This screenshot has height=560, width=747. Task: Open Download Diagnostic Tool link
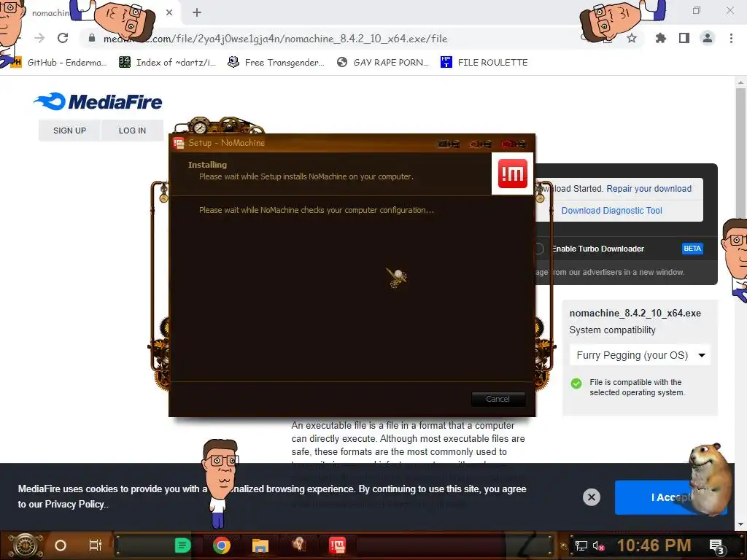612,211
